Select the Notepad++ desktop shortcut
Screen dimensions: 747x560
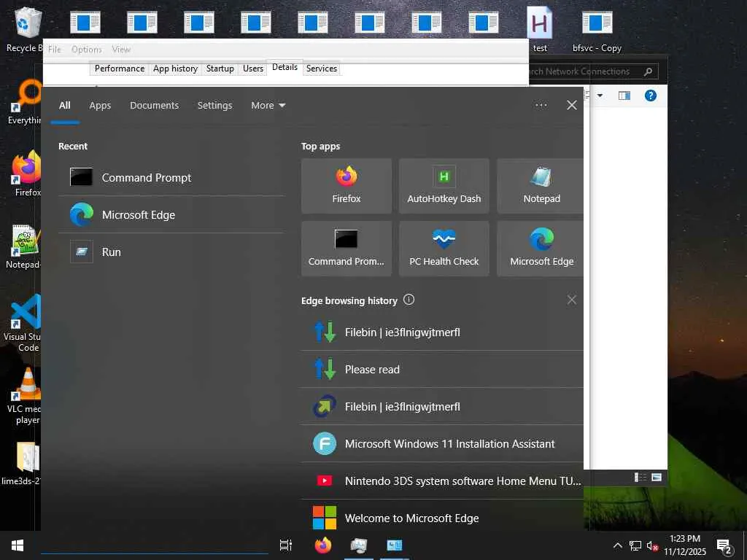click(x=24, y=246)
